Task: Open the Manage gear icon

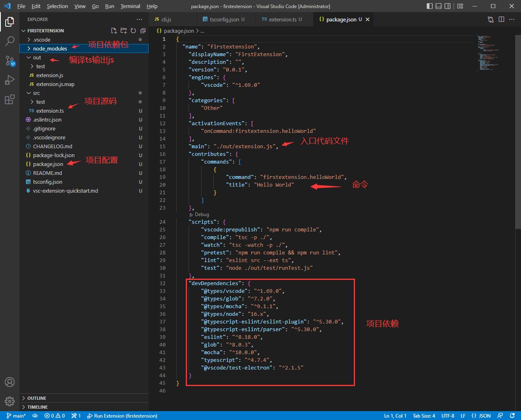Action: (10, 401)
